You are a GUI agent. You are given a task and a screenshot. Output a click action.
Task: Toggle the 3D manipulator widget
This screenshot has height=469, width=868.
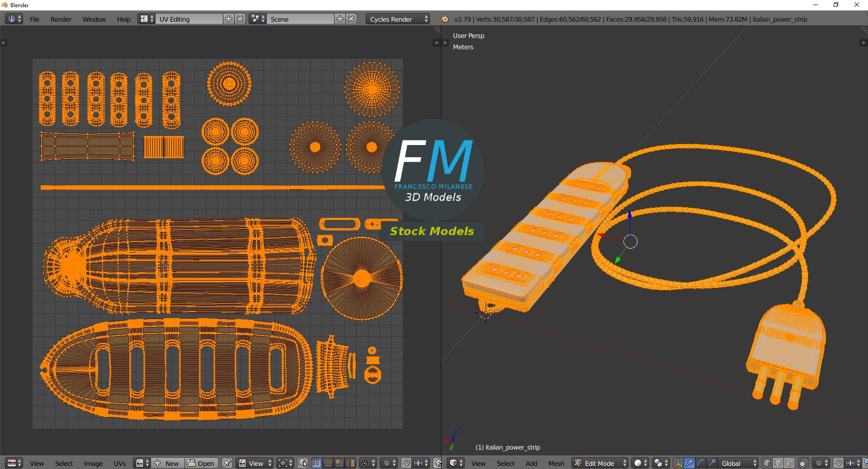[x=678, y=463]
